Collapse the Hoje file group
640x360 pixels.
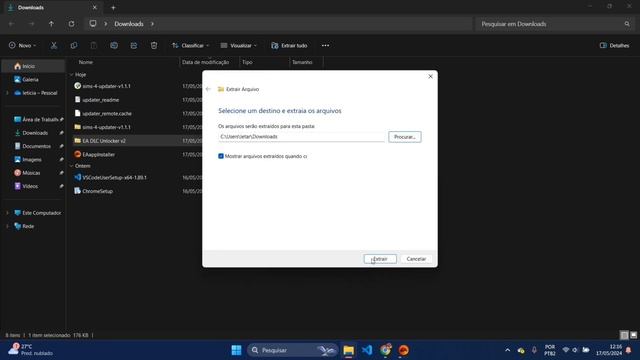(x=71, y=75)
